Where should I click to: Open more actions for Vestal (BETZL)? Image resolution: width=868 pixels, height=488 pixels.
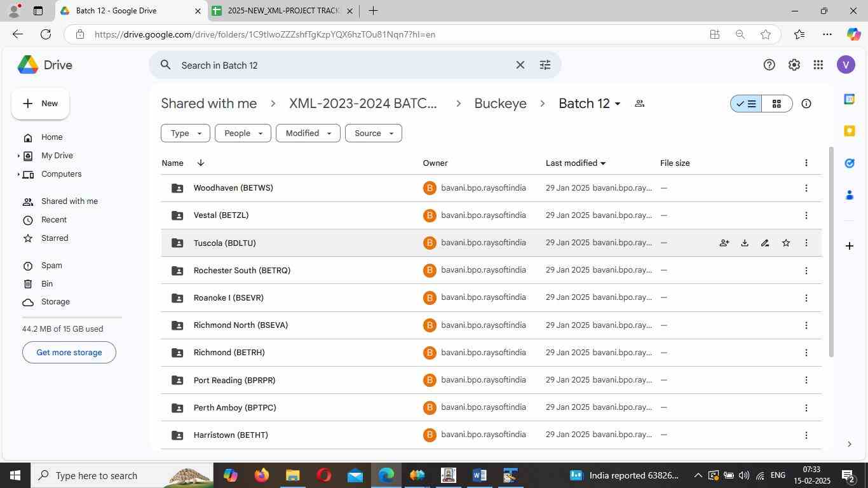pyautogui.click(x=806, y=215)
